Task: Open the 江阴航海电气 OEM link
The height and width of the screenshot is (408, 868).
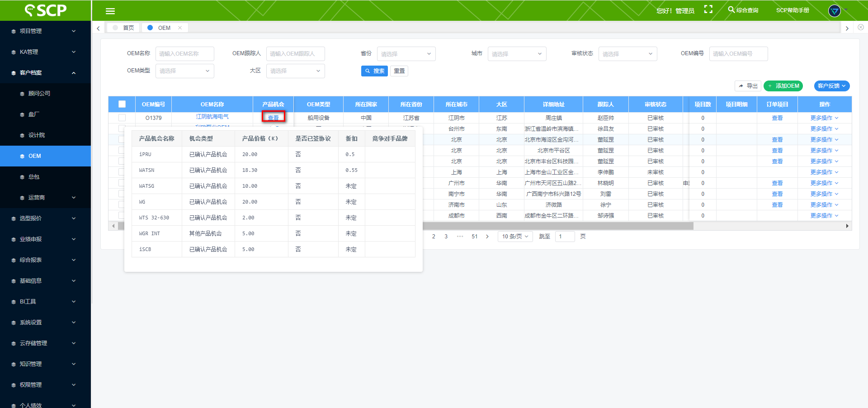Action: pos(212,117)
